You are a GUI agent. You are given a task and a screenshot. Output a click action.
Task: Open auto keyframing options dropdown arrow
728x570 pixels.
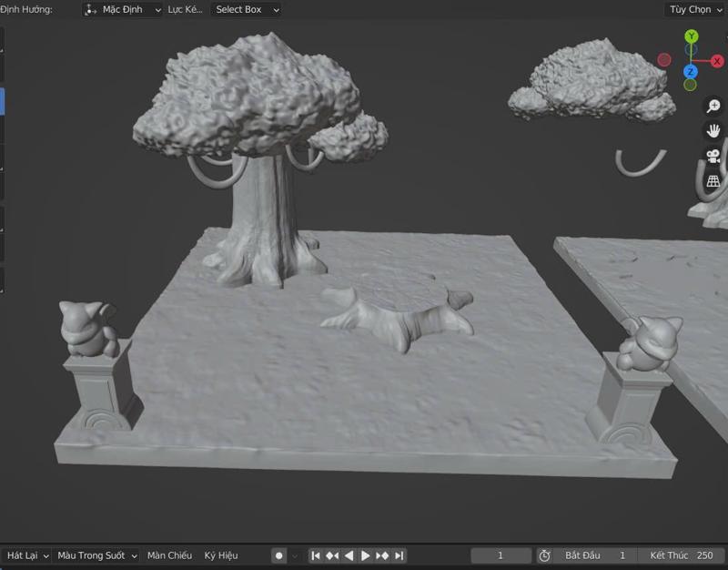tap(295, 555)
